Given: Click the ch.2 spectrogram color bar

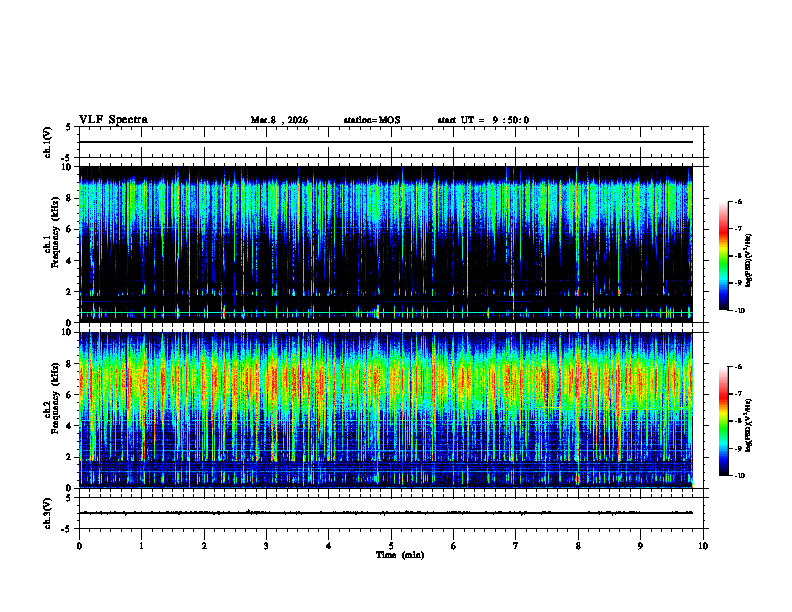Looking at the screenshot, I should click(723, 421).
